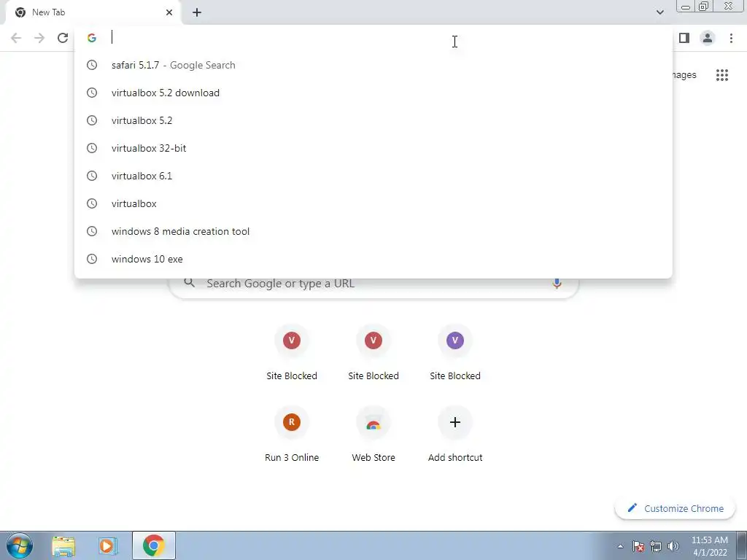Open Chrome's three-dot menu
The height and width of the screenshot is (560, 747).
tap(731, 38)
